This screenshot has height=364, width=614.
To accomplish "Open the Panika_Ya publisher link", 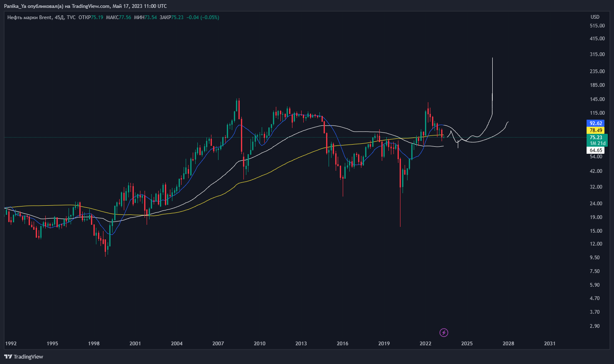I will tap(15, 6).
